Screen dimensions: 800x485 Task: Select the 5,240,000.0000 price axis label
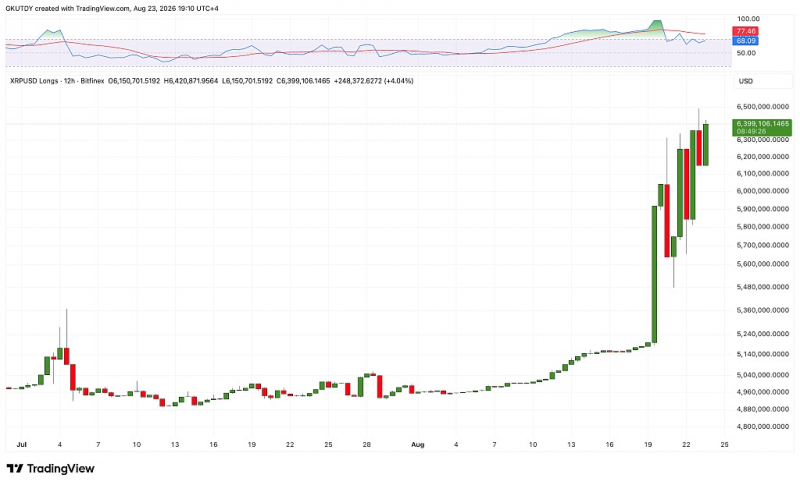pyautogui.click(x=763, y=334)
